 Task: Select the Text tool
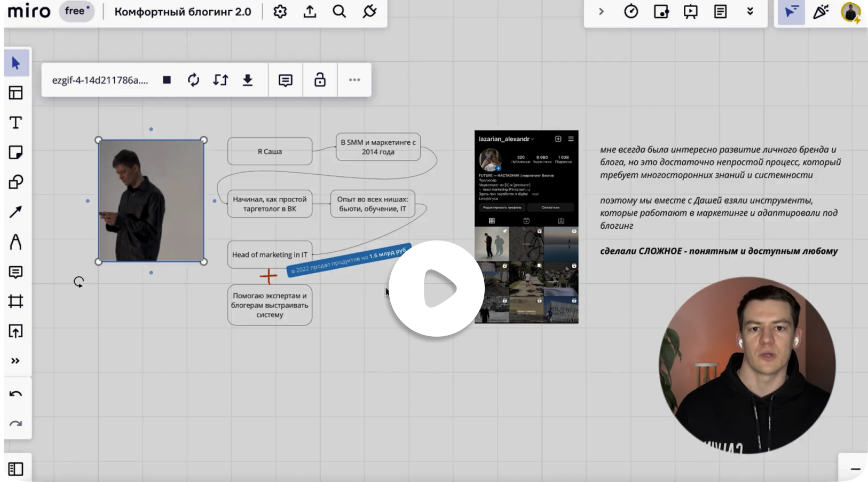[16, 123]
